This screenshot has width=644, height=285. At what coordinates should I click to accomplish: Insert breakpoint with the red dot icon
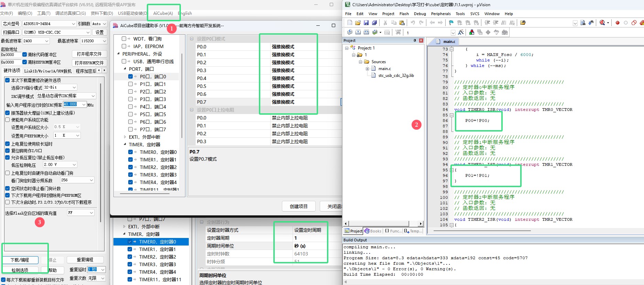pyautogui.click(x=618, y=23)
